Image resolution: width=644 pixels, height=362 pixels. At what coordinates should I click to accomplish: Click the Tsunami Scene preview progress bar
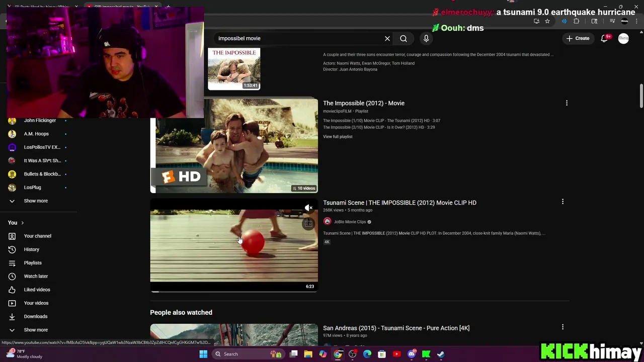coord(234,291)
